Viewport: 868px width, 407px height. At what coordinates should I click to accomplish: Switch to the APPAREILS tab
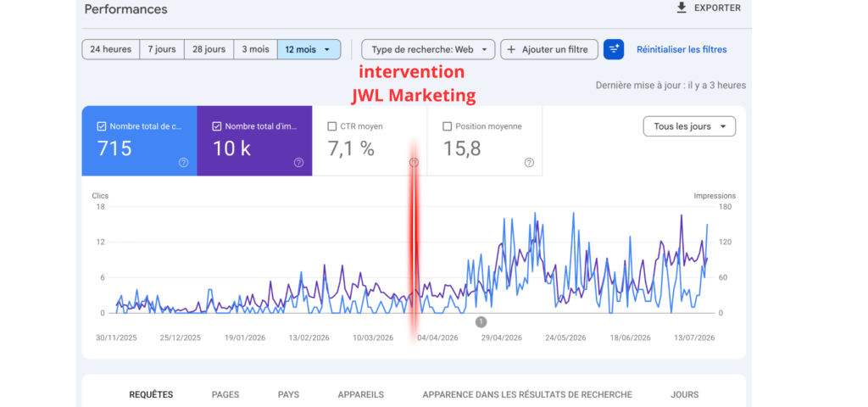(x=360, y=395)
